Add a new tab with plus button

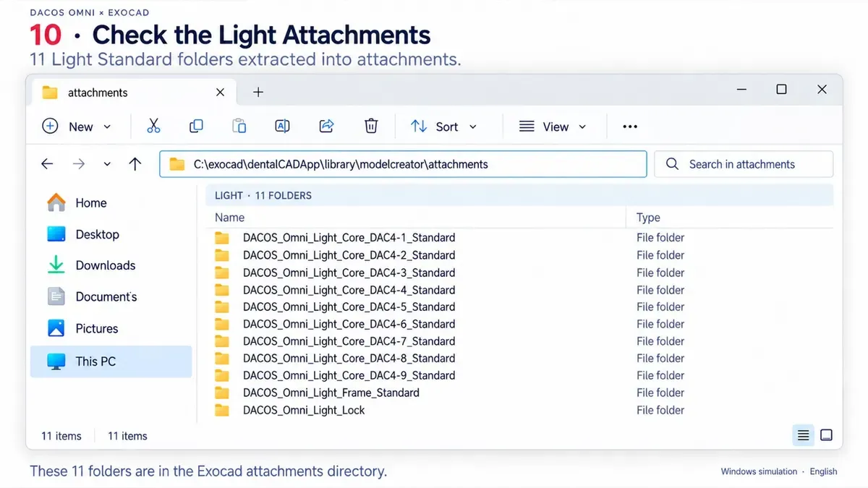(x=258, y=93)
